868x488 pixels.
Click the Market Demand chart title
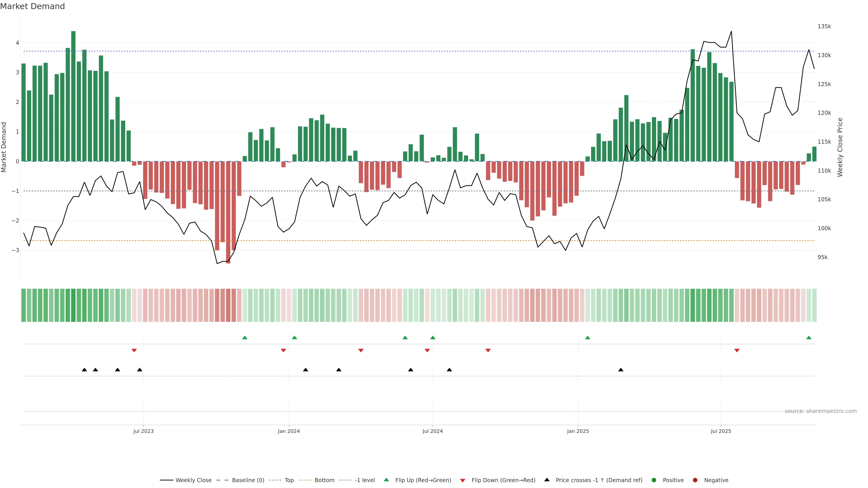32,6
